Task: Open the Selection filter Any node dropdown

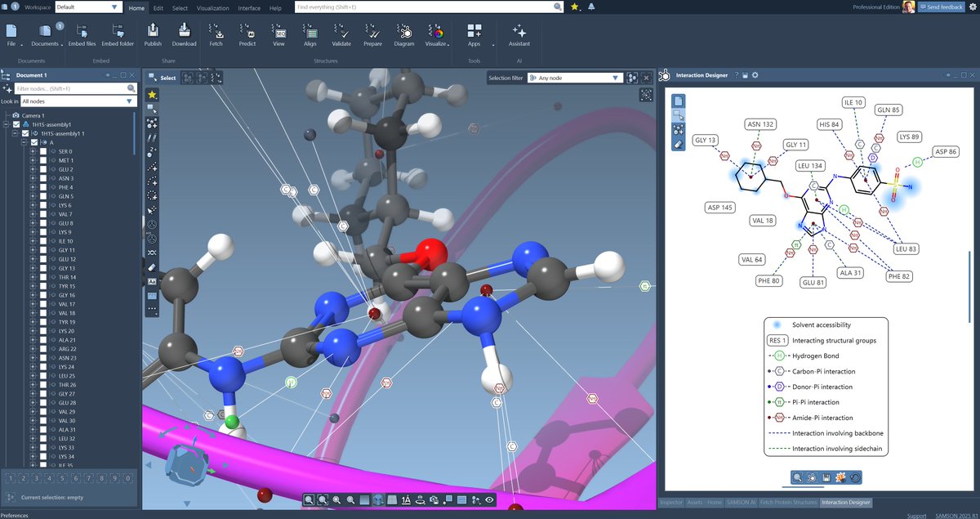Action: pos(575,78)
